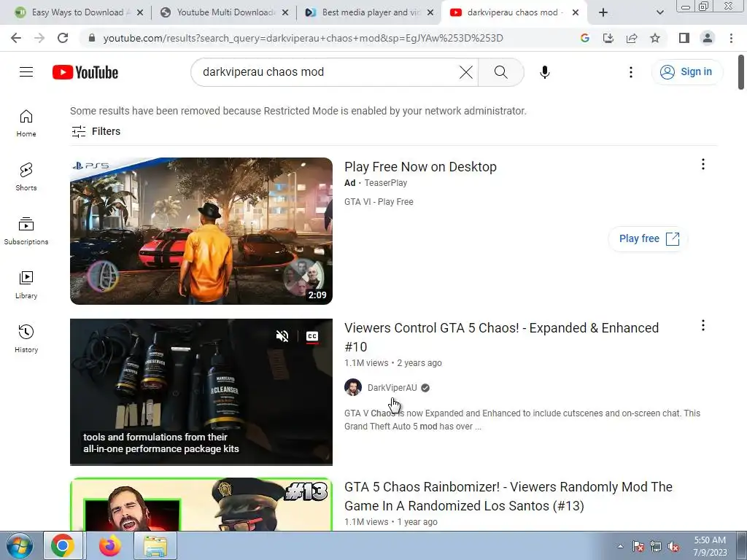Image resolution: width=747 pixels, height=560 pixels.
Task: Close the Youtube Multi Downloader tab
Action: tap(285, 12)
